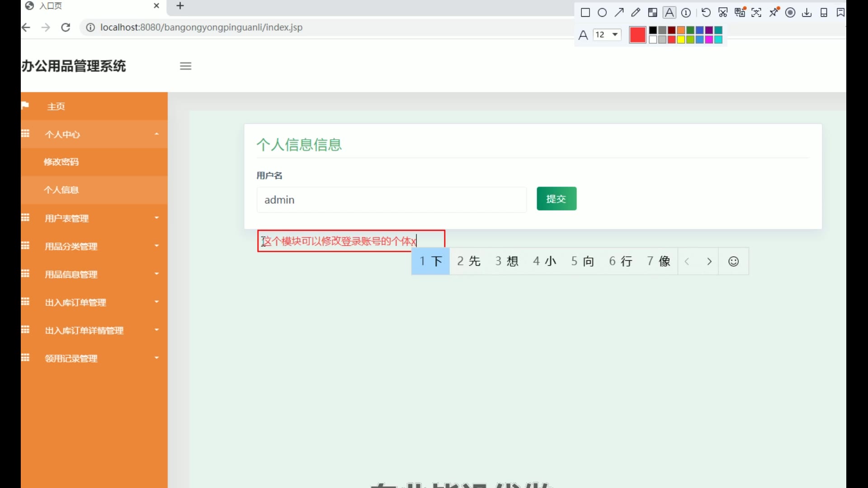The width and height of the screenshot is (868, 488).
Task: Click the green 提交 button
Action: coord(556,199)
